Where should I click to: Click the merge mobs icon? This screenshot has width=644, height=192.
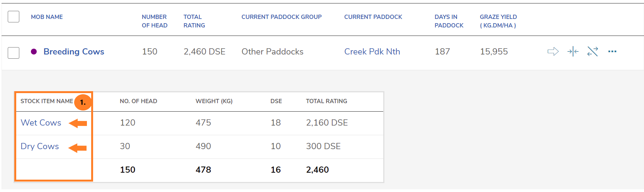573,51
